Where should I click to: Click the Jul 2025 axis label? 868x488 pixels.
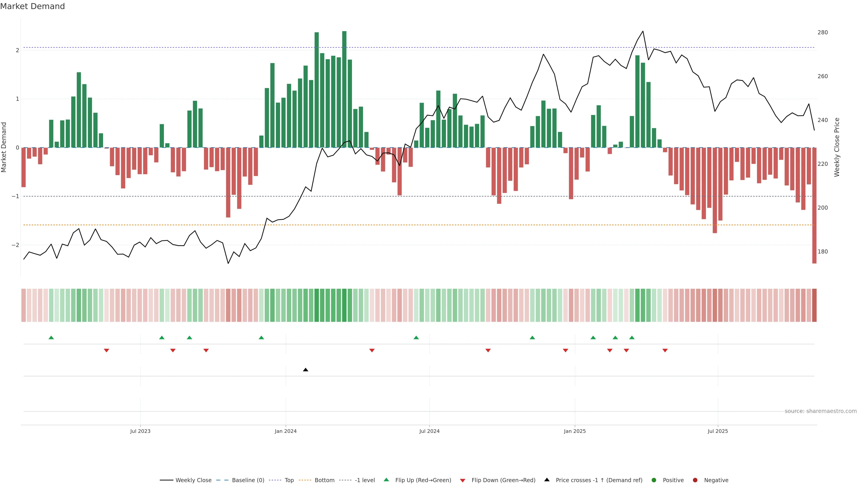[x=718, y=431]
